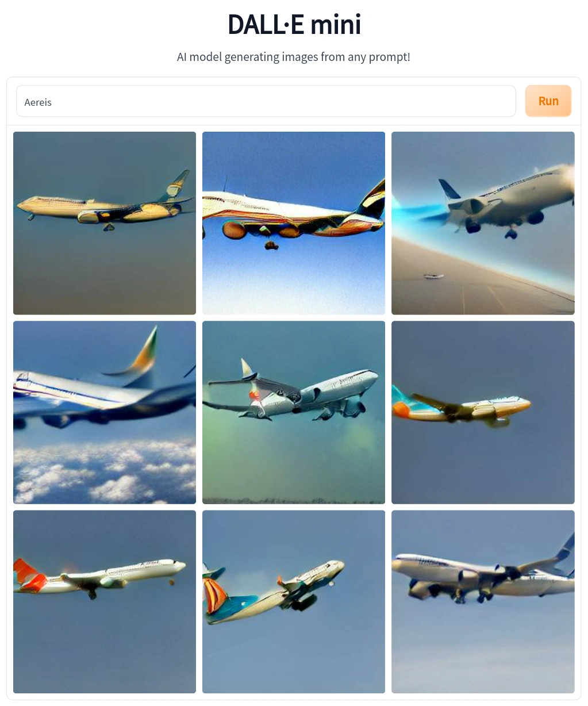The image size is (588, 706).
Task: Click the orange Run button
Action: click(x=548, y=101)
